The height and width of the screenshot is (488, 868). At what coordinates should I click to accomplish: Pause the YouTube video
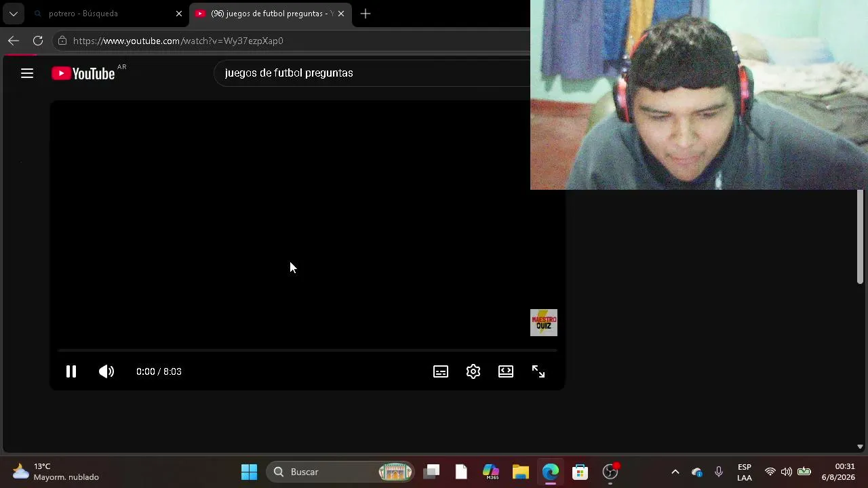tap(71, 371)
